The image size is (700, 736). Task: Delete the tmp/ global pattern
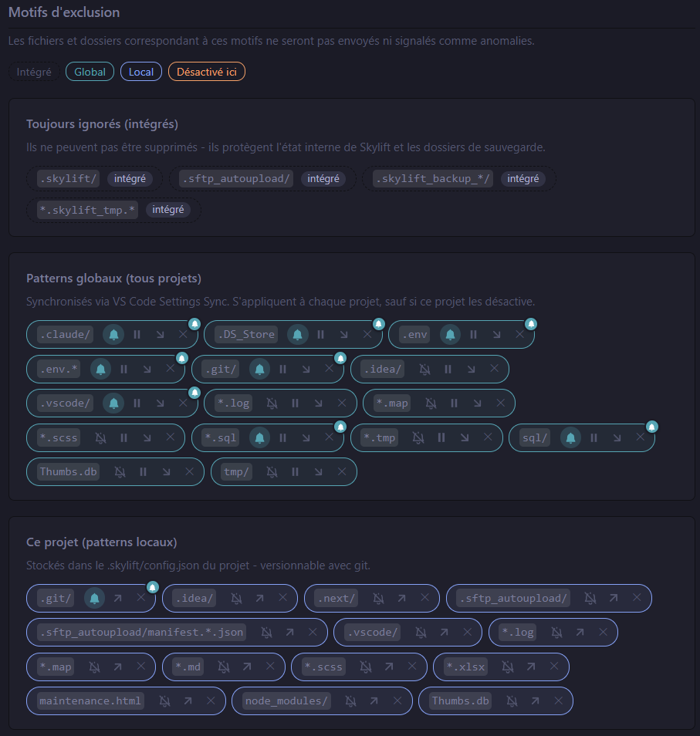pyautogui.click(x=342, y=471)
